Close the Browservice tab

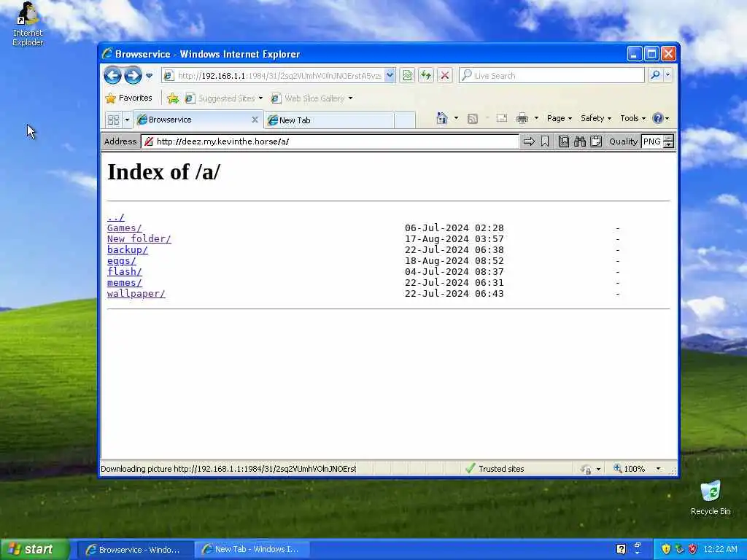255,120
